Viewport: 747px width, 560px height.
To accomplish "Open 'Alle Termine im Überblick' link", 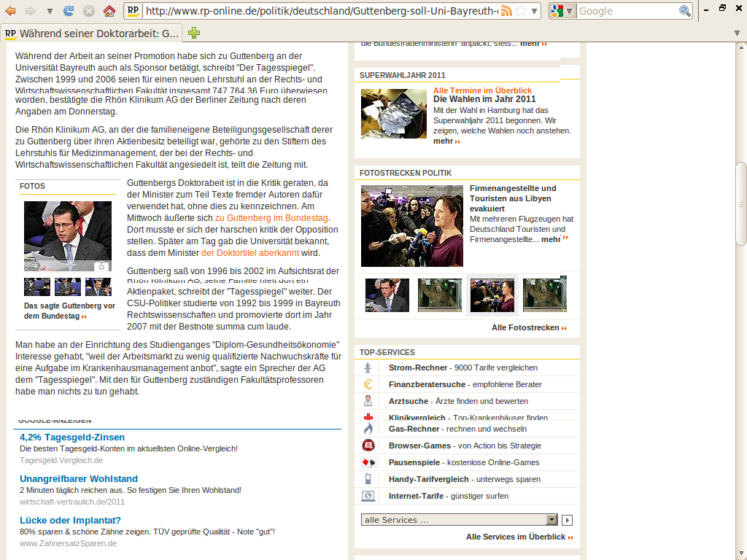I will [482, 90].
